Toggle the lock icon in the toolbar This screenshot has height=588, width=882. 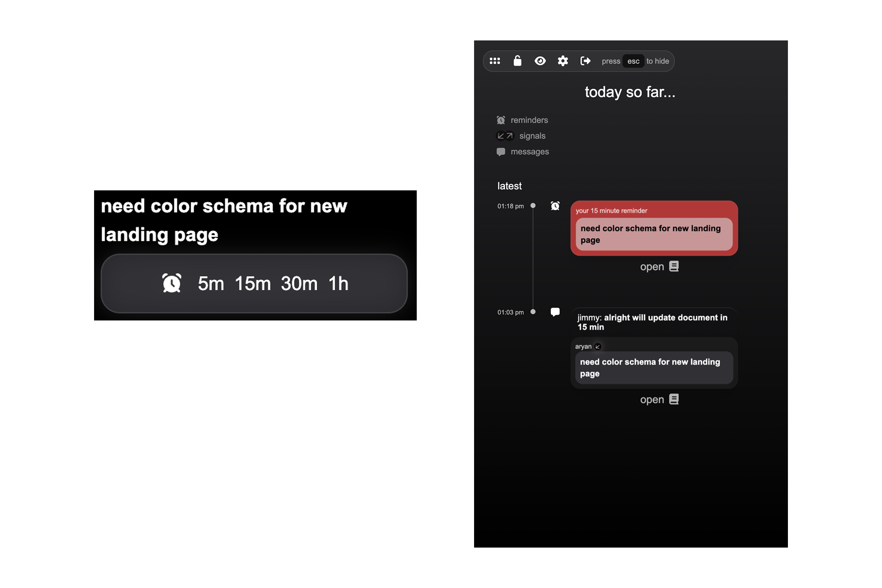point(518,61)
